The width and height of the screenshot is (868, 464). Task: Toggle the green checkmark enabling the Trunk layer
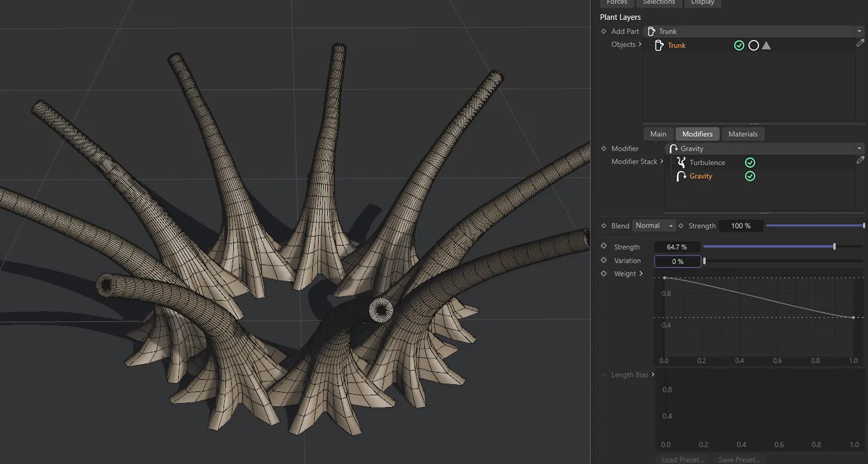739,45
